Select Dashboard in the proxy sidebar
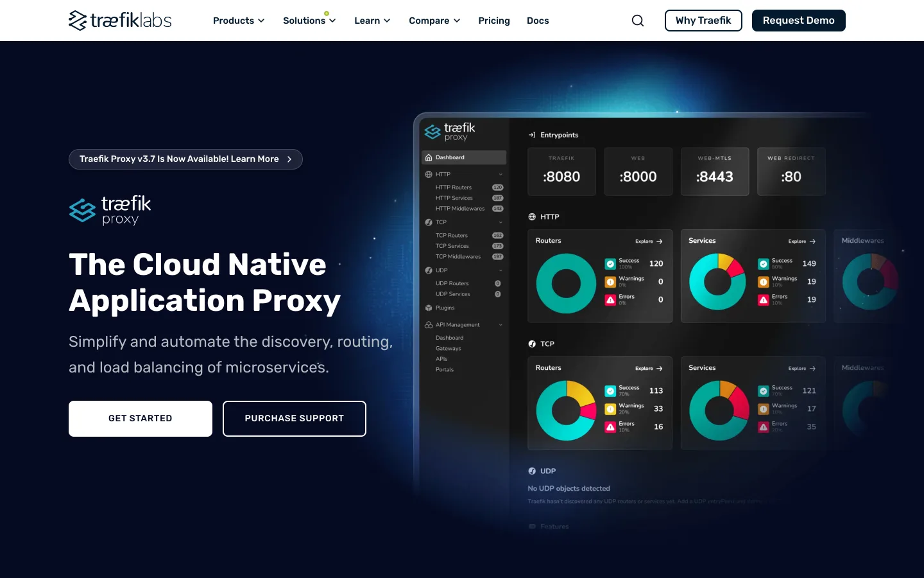Image resolution: width=924 pixels, height=578 pixels. click(x=464, y=157)
